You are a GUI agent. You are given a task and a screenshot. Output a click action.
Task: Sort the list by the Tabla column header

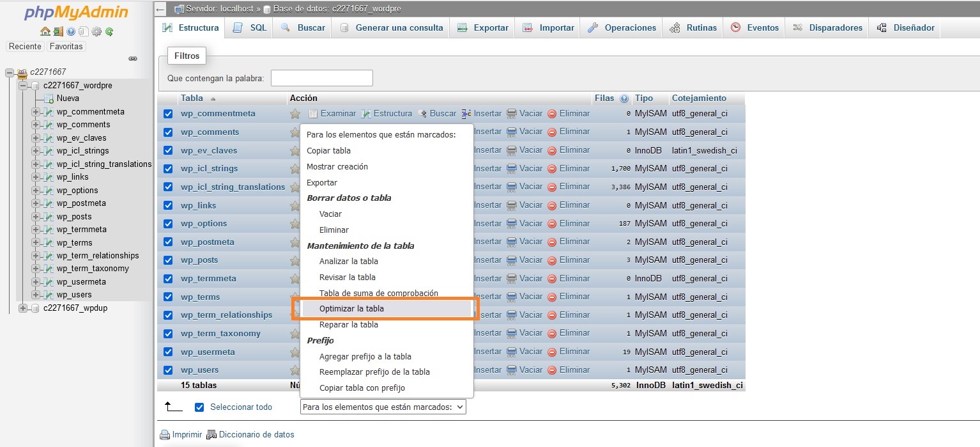point(192,98)
